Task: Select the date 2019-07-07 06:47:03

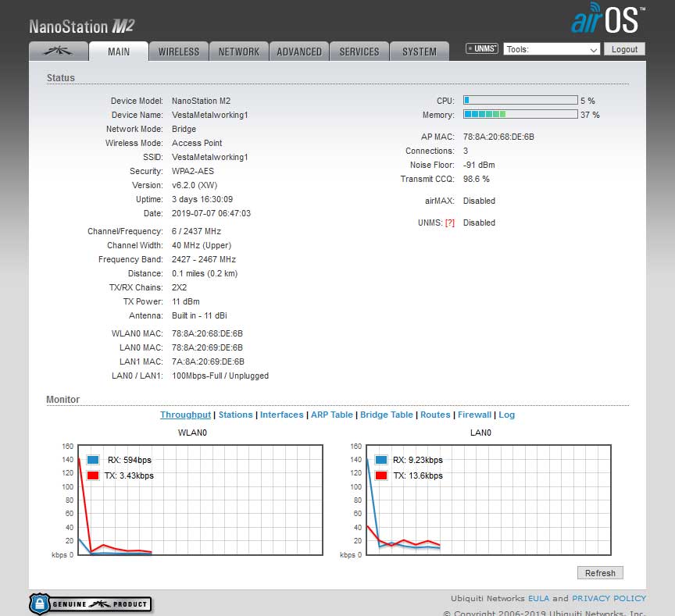Action: coord(211,213)
